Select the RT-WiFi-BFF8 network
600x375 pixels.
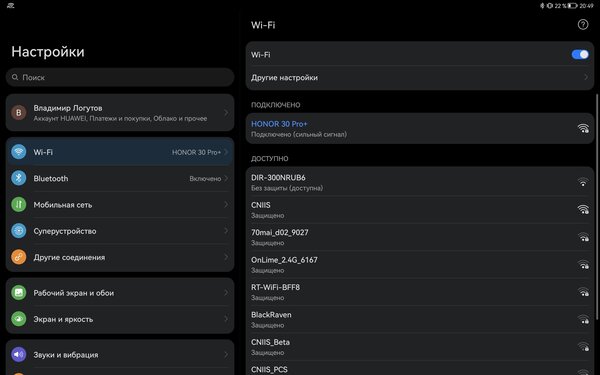pyautogui.click(x=420, y=292)
